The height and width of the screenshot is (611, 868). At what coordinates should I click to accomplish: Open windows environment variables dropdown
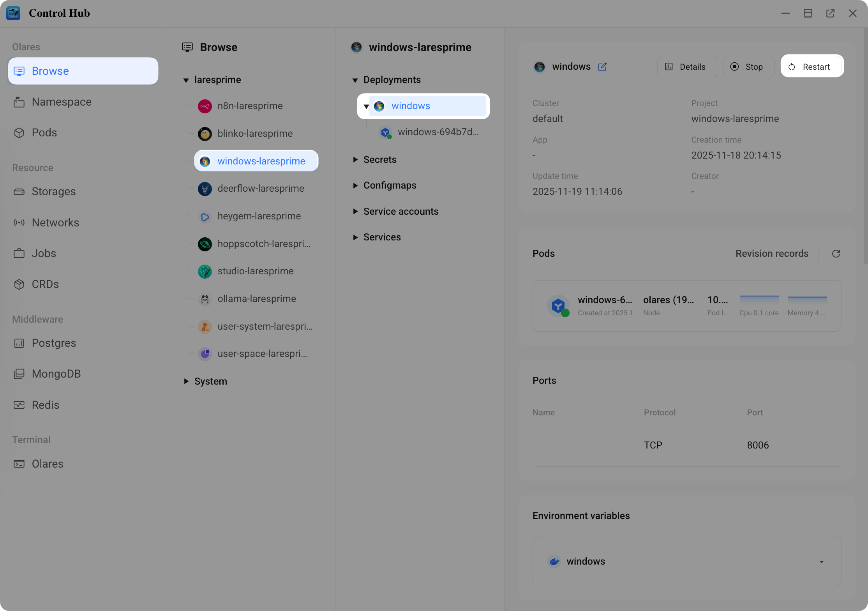click(x=821, y=562)
